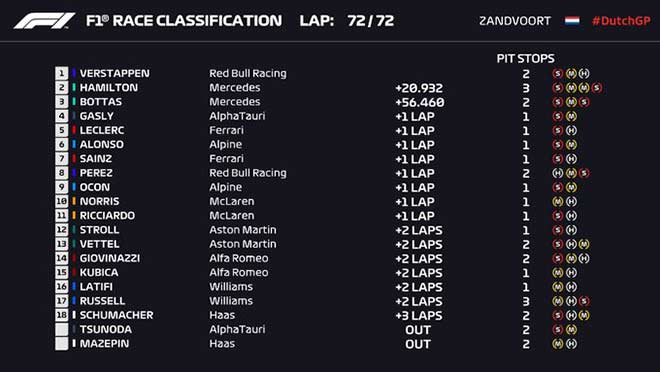This screenshot has height=372, width=660.
Task: Click Vettel's final medium tyre icon
Action: point(584,244)
